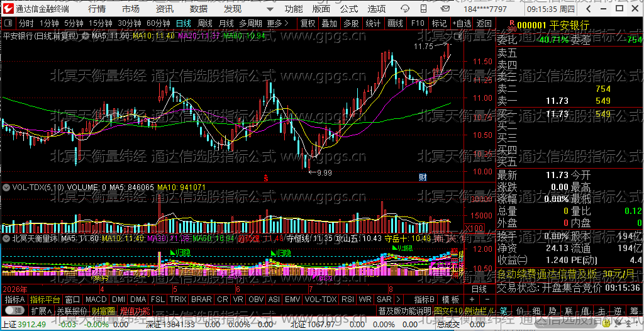The height and width of the screenshot is (331, 644).
Task: Click the 联 linked sidebar icon
Action: [569, 310]
